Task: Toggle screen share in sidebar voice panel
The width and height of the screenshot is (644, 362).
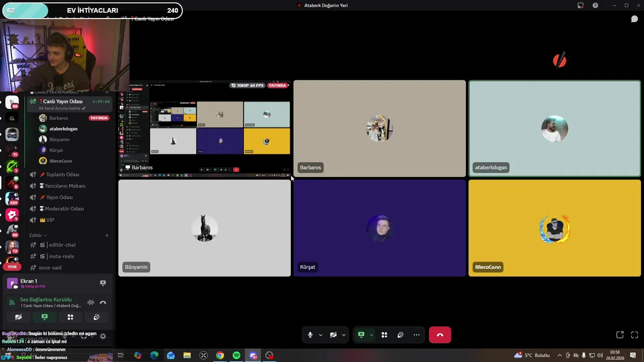Action: pyautogui.click(x=44, y=317)
